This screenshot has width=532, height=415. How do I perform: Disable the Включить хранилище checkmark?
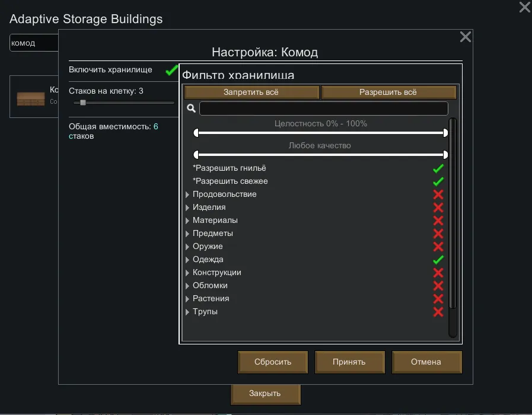[x=171, y=70]
